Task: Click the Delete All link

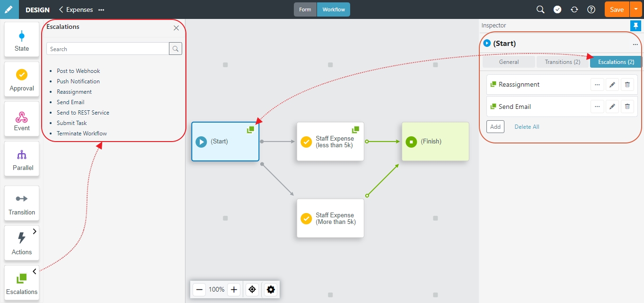Action: (x=527, y=127)
